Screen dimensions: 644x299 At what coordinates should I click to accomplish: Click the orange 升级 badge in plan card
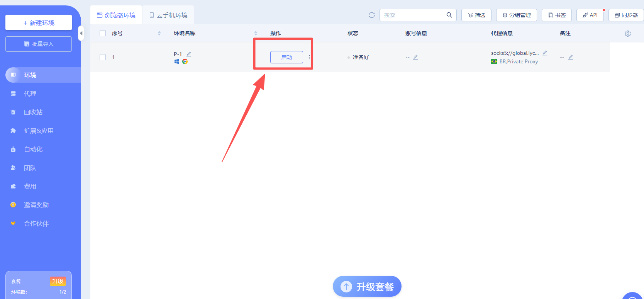point(58,281)
